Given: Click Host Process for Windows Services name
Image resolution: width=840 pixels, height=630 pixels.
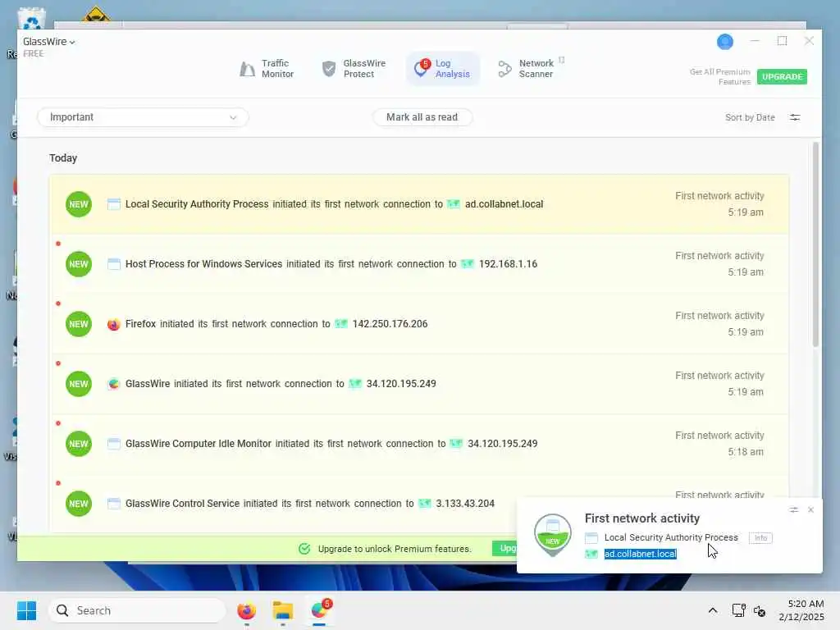Looking at the screenshot, I should tap(203, 264).
